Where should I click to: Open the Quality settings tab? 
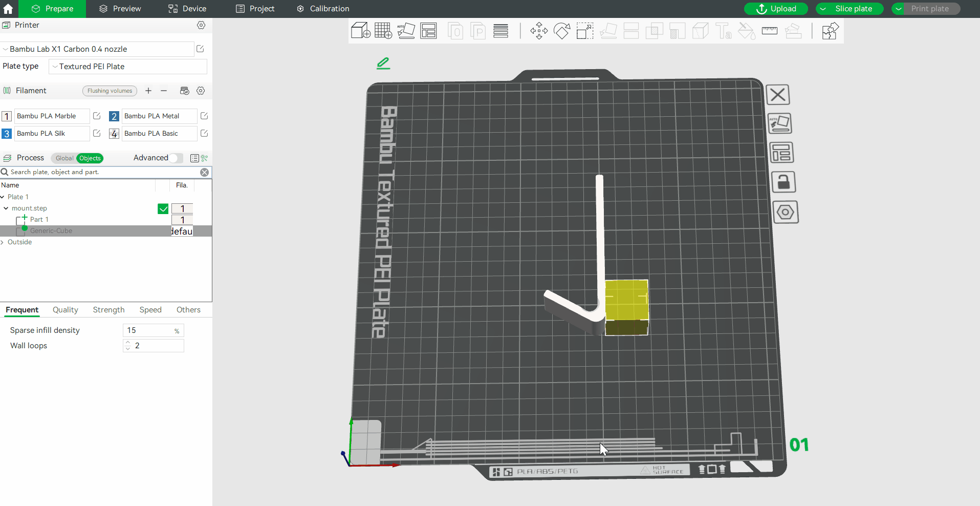66,310
